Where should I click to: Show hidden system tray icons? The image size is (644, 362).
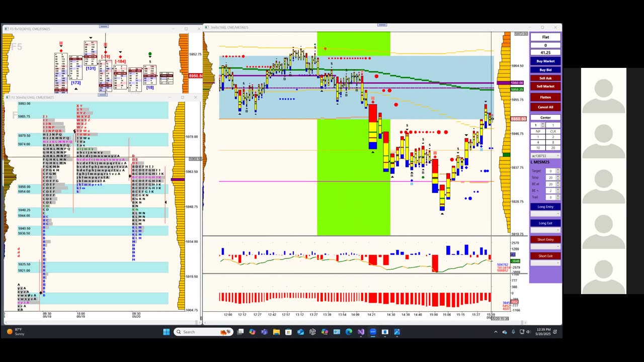coord(496,332)
